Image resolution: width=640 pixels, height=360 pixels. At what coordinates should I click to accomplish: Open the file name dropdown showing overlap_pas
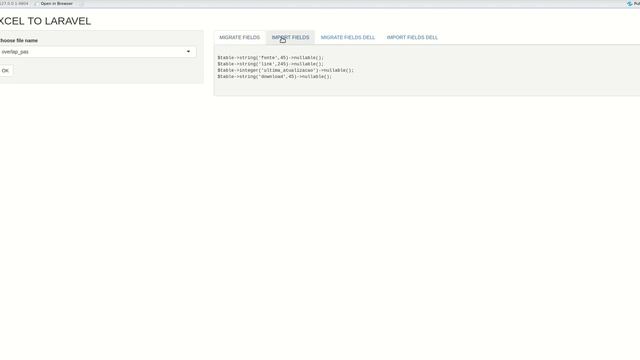click(x=97, y=52)
